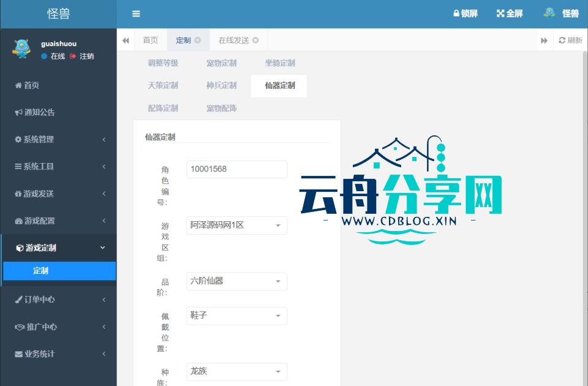Screen dimensions: 588x386
Task: Click the dashboard icon beside 游戏配置
Action: tap(18, 221)
